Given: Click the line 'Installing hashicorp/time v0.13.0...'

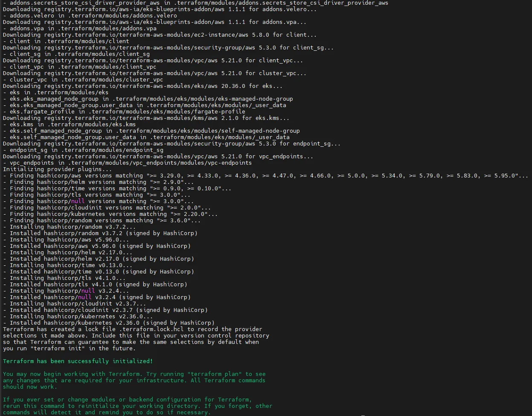Looking at the screenshot, I should tap(68, 265).
